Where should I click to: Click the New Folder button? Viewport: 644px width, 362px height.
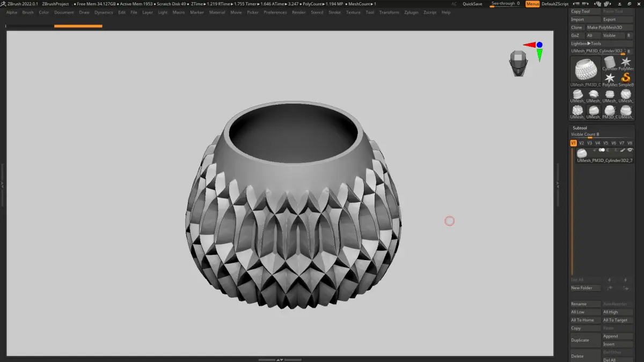tap(586, 288)
